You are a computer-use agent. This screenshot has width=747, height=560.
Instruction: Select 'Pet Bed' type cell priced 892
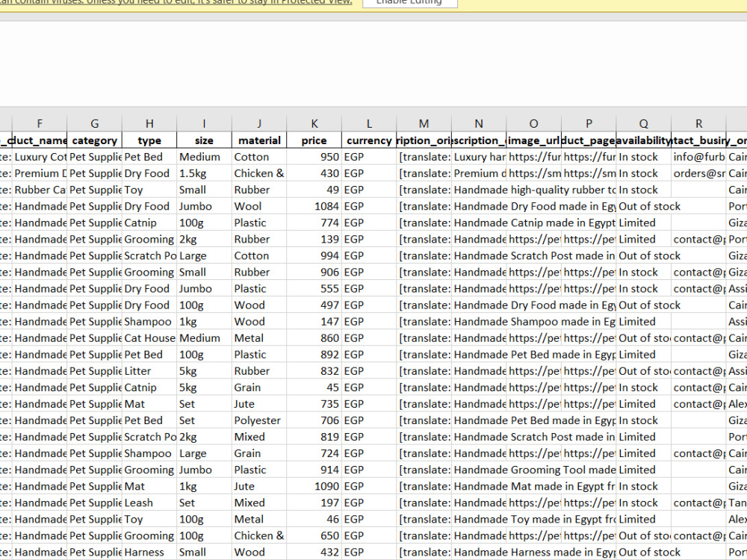click(x=149, y=355)
